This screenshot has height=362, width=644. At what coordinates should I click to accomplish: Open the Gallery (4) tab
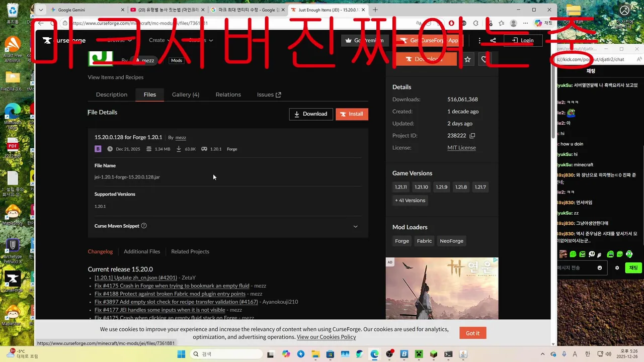[x=186, y=95]
